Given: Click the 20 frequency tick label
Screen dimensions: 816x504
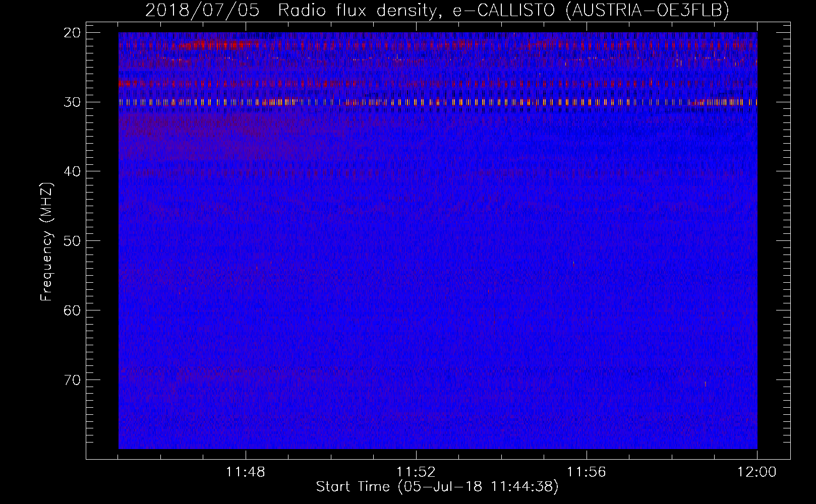Looking at the screenshot, I should [x=72, y=33].
